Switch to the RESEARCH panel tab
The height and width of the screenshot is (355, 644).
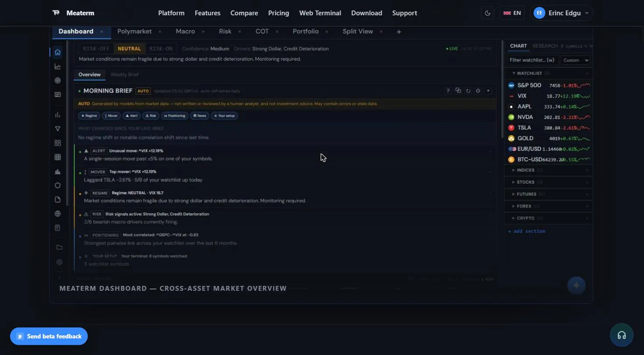(545, 46)
